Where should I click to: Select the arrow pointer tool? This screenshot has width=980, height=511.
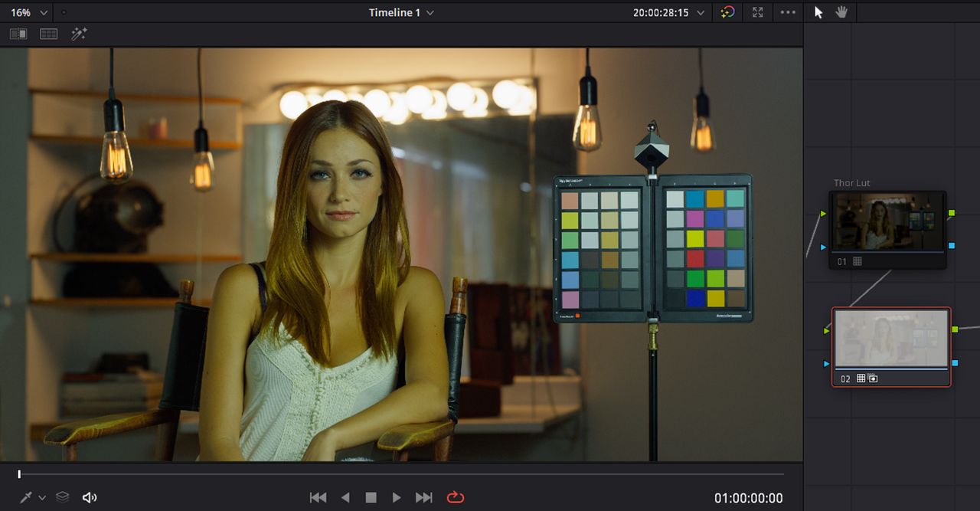click(818, 12)
